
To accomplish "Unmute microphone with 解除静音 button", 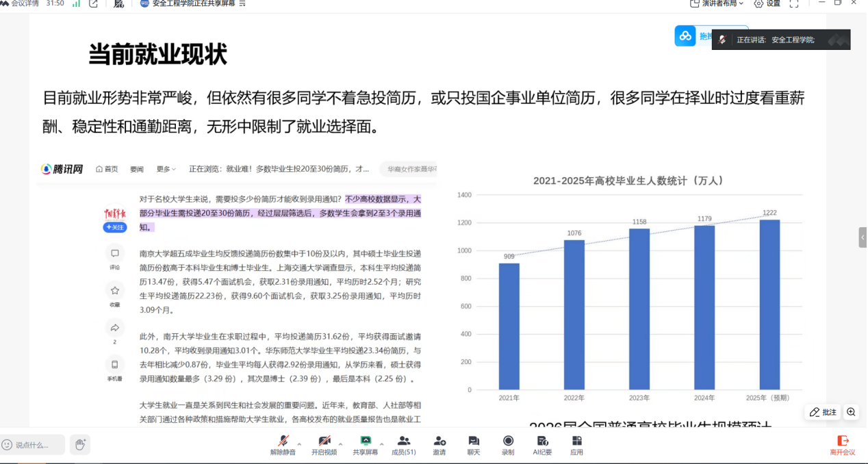I will [x=283, y=445].
